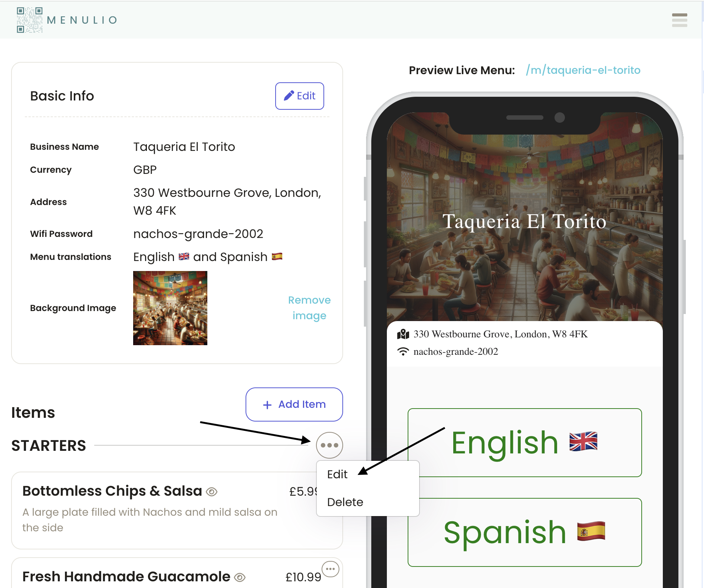Choose Edit from the Starters dropdown
704x588 pixels.
coord(337,475)
